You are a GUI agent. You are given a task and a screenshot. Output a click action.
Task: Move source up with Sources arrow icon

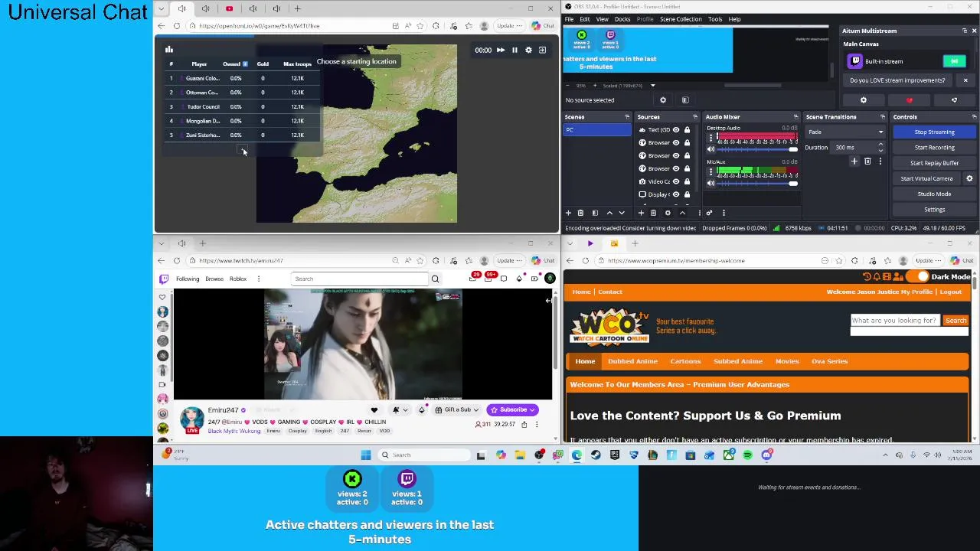[682, 213]
